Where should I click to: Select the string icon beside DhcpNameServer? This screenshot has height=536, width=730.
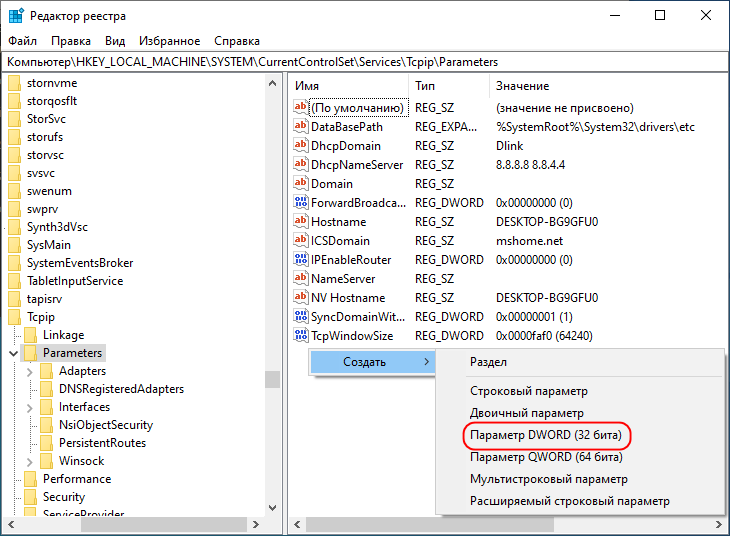300,164
